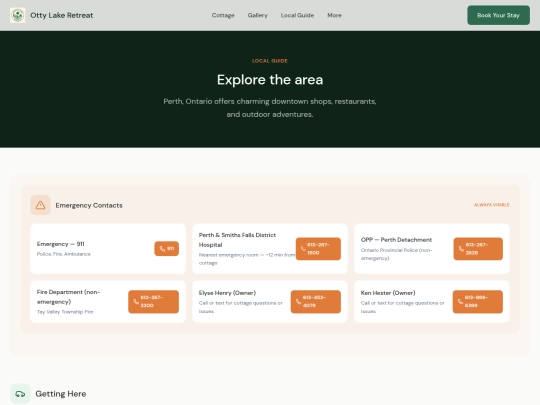540x405 pixels.
Task: Click the 'Explore the area' heading
Action: (x=270, y=80)
